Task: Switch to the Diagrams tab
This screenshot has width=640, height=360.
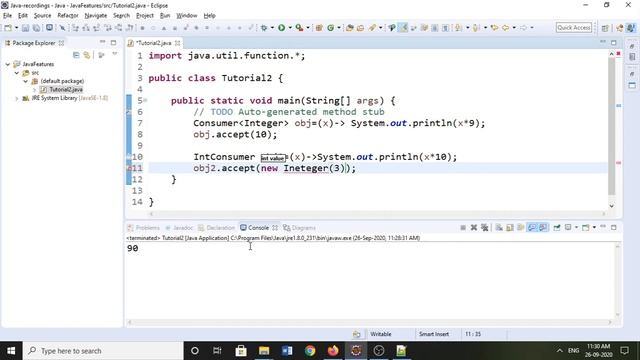Action: pos(300,228)
